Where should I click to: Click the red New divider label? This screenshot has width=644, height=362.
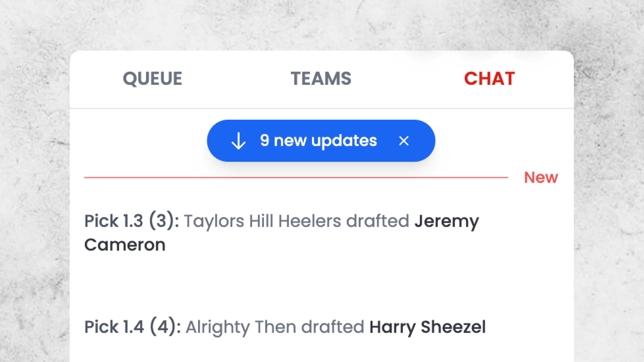point(542,177)
